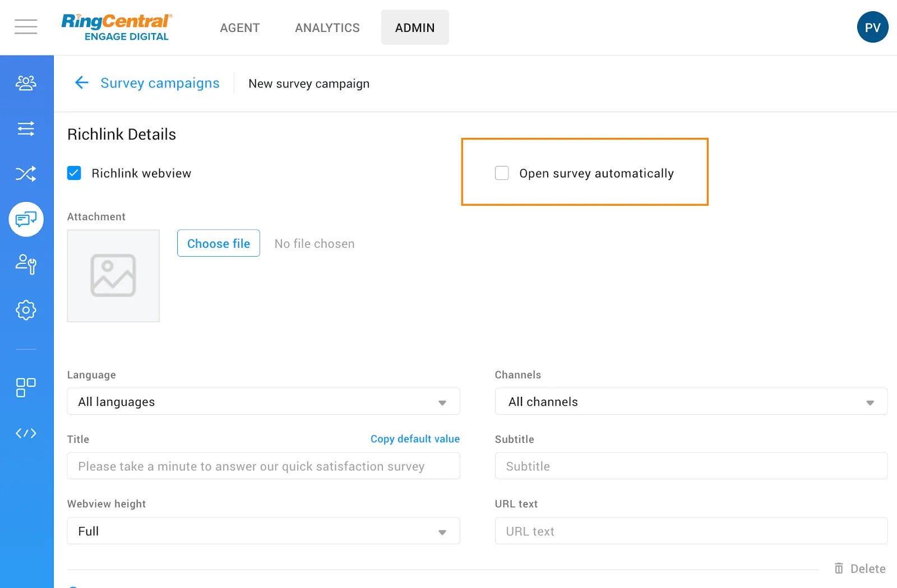Click into the Subtitle input field
The width and height of the screenshot is (897, 588).
[691, 466]
